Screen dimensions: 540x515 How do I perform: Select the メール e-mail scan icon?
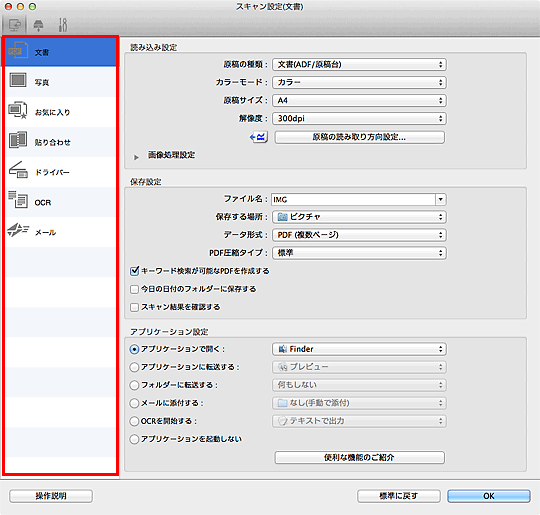(x=18, y=230)
